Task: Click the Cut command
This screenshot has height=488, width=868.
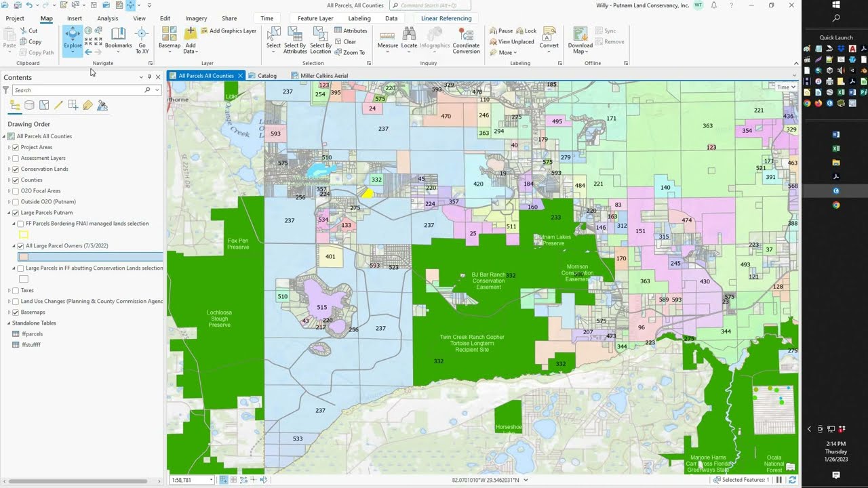Action: pos(28,30)
